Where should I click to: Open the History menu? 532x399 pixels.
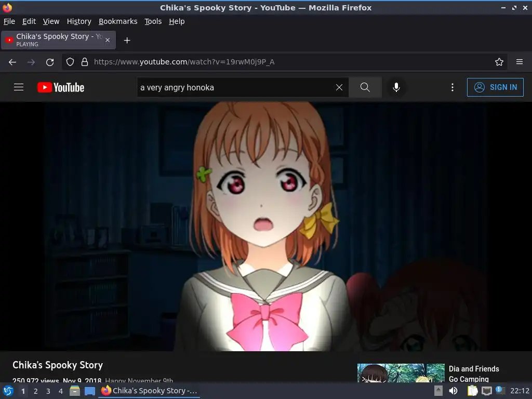coord(79,21)
